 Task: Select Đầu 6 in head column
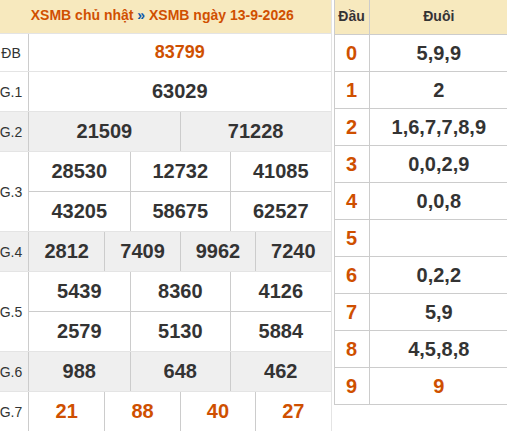click(351, 275)
